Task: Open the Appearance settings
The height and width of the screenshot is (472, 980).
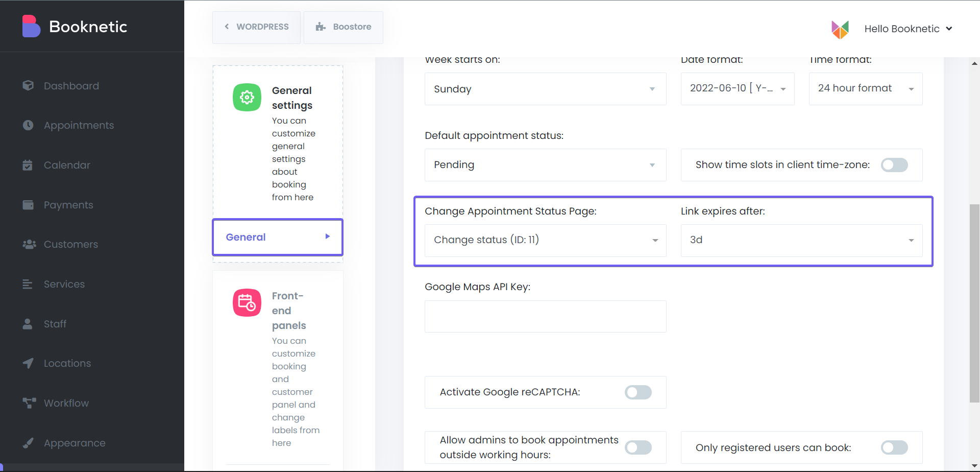Action: pos(74,443)
